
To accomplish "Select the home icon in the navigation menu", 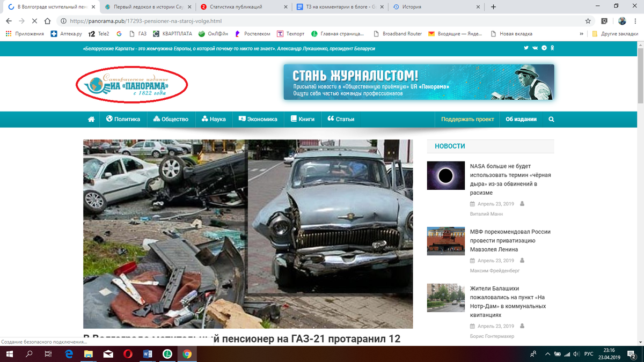I will (91, 119).
